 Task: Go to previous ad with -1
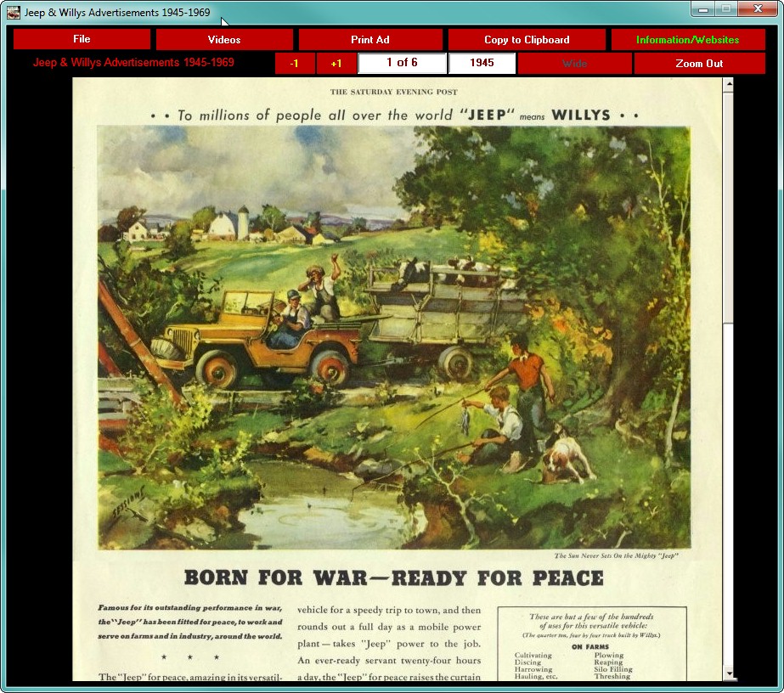click(x=295, y=64)
